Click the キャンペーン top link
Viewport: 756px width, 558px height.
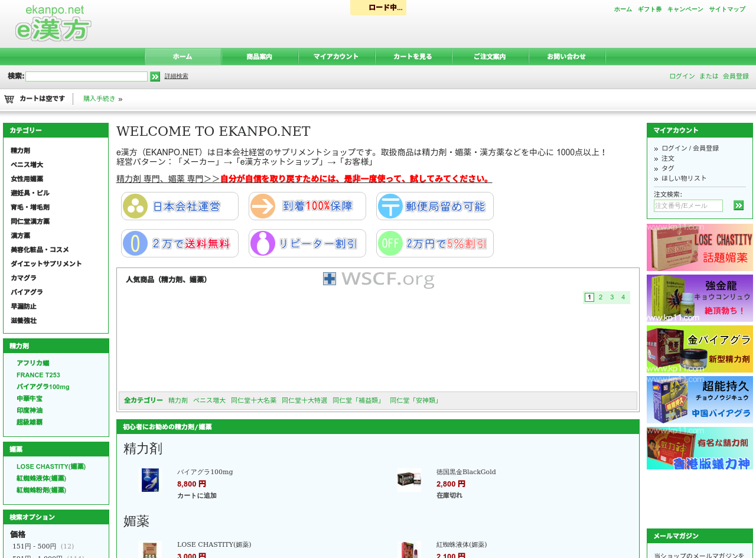point(685,9)
